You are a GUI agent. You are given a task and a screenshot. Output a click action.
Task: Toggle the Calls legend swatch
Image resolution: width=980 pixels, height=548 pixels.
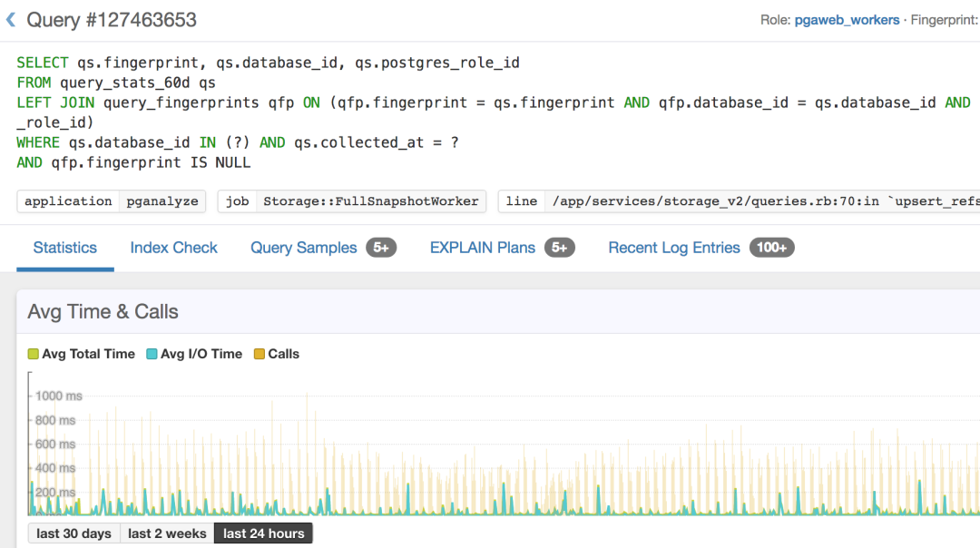[x=260, y=354]
